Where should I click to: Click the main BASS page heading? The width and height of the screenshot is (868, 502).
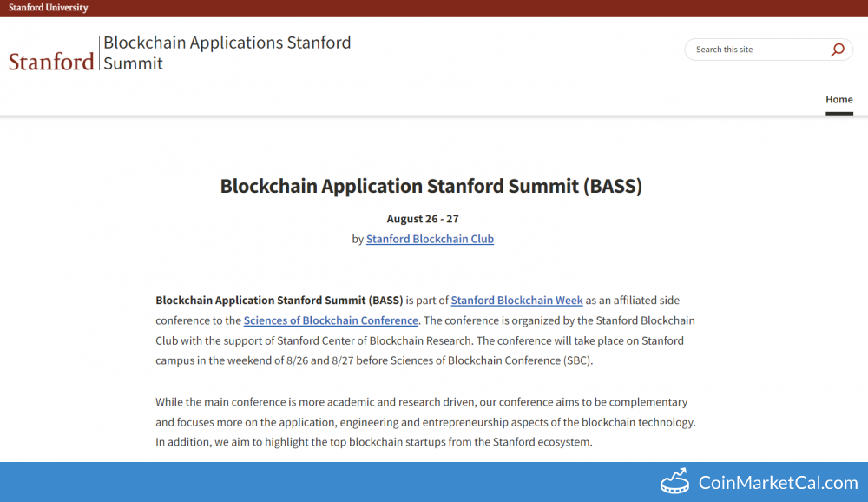(x=431, y=186)
